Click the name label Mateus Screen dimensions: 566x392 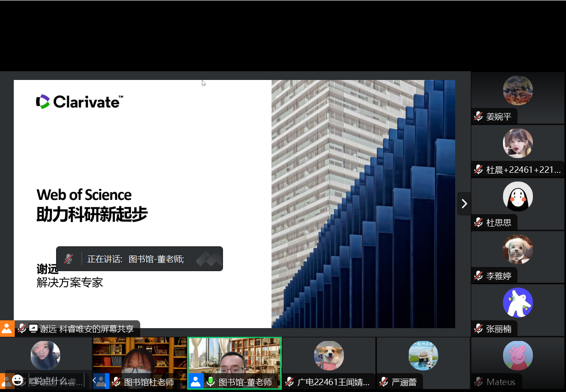pyautogui.click(x=501, y=382)
